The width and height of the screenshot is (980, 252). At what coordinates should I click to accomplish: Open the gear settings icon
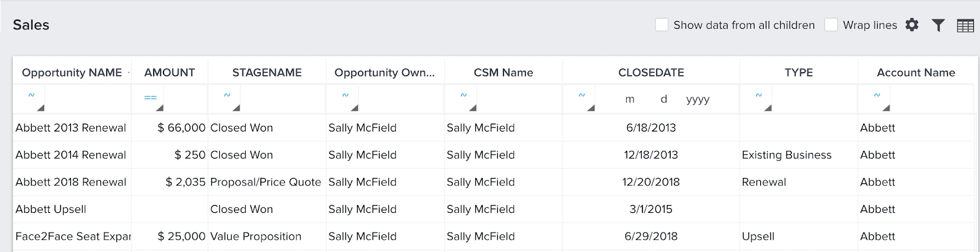[912, 25]
